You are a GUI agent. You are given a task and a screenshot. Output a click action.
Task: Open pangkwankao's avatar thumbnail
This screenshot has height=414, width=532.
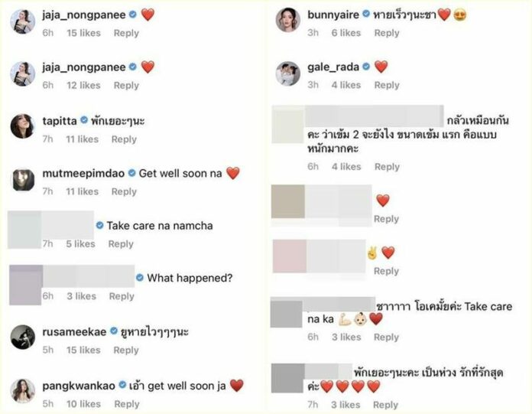pyautogui.click(x=23, y=390)
